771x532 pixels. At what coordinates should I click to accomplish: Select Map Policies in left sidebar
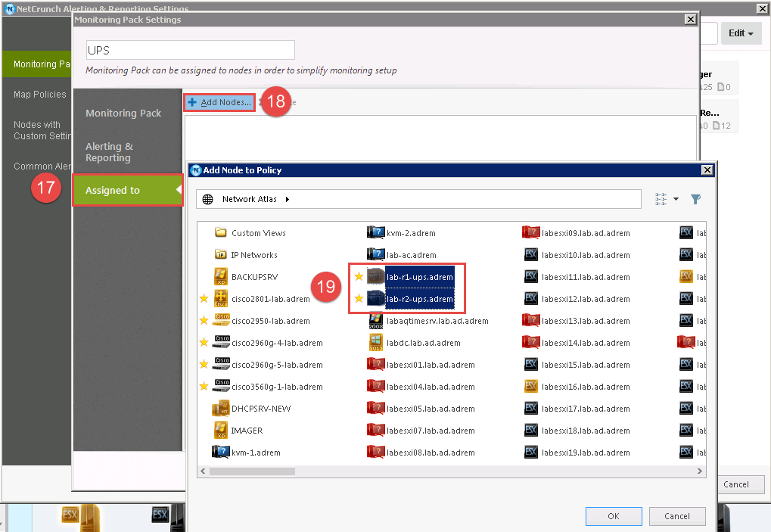click(40, 95)
